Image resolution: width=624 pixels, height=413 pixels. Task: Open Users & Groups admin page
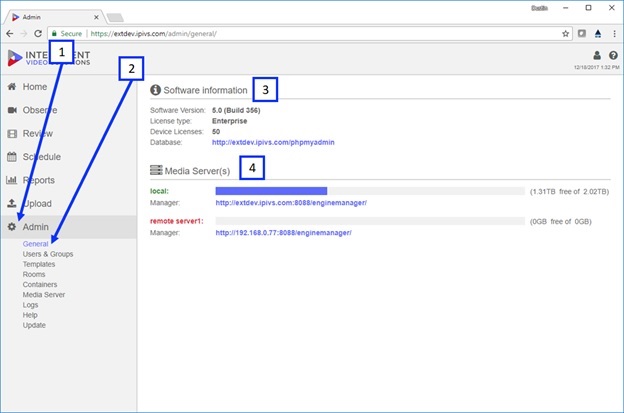pyautogui.click(x=48, y=254)
